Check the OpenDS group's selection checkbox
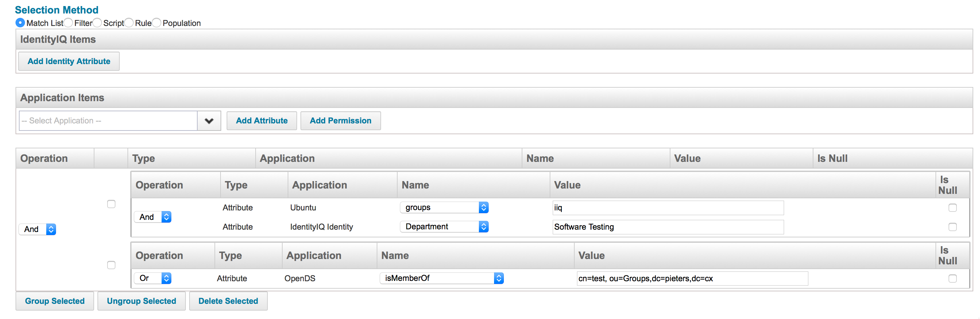Viewport: 980px width, 319px height. coord(111,265)
